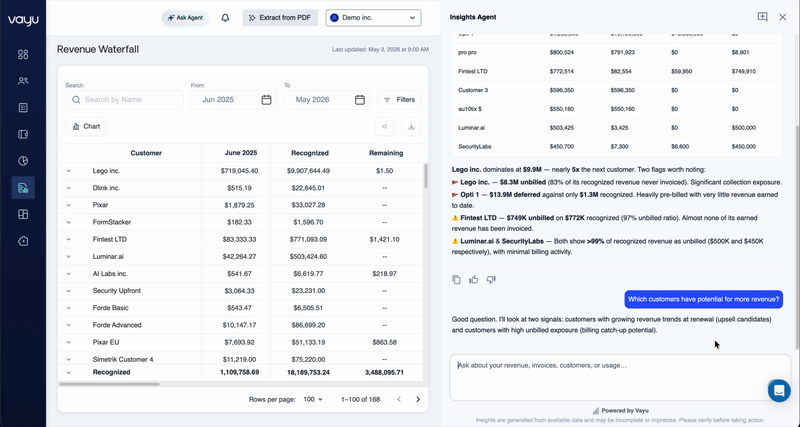Click the download export icon
The width and height of the screenshot is (800, 427).
pos(411,127)
